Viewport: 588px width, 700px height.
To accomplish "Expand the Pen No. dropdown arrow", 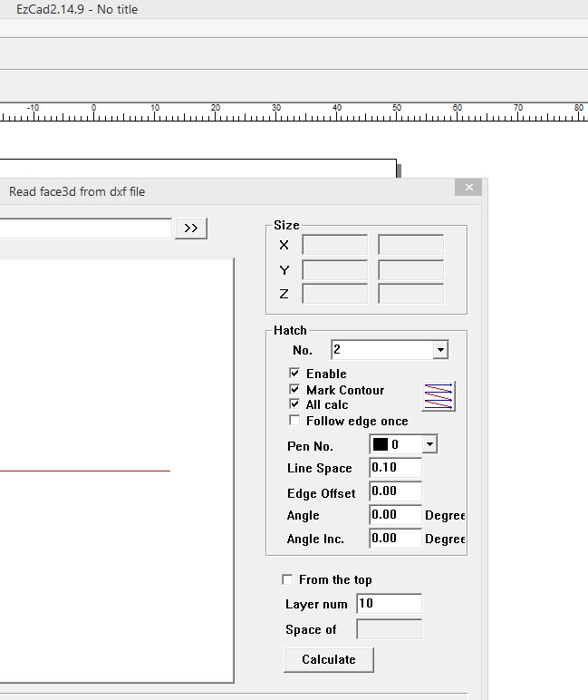I will [429, 444].
